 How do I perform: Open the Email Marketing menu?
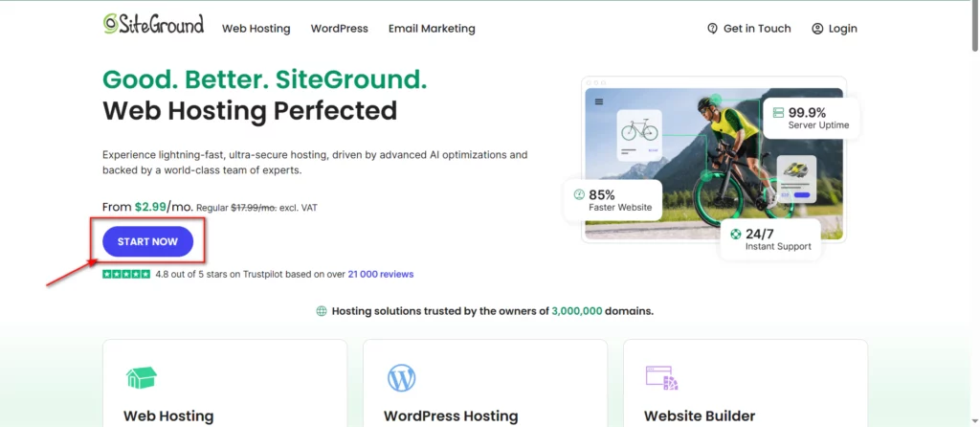pyautogui.click(x=432, y=29)
